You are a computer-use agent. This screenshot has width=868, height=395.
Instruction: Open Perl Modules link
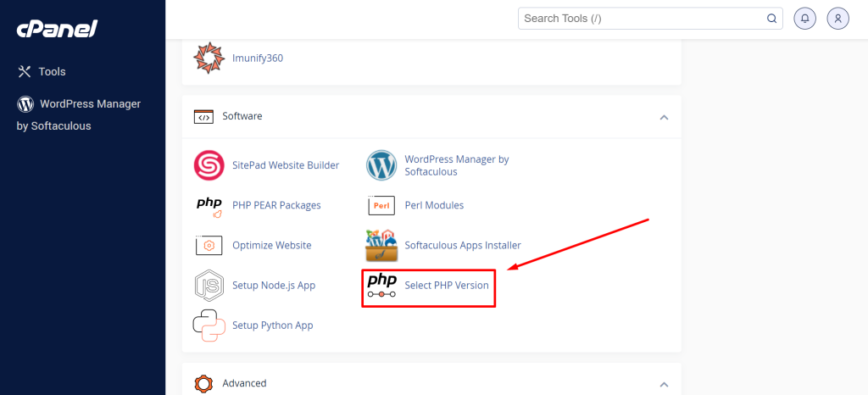434,205
